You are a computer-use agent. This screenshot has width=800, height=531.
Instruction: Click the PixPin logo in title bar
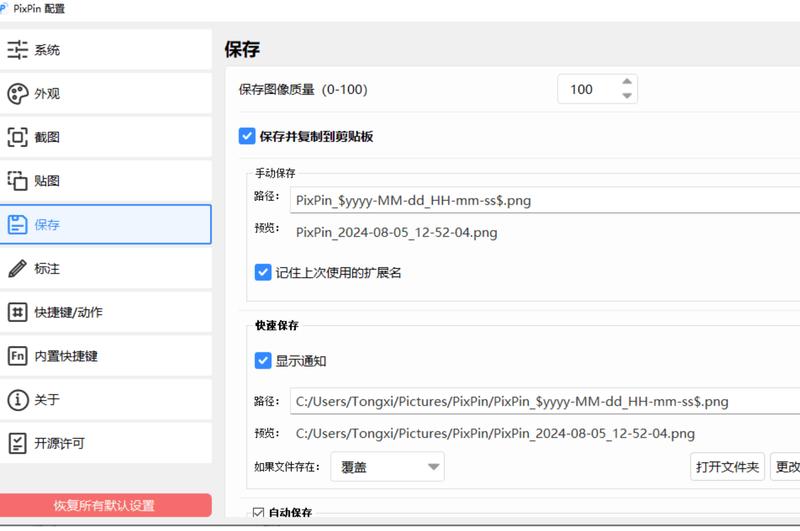(x=4, y=9)
